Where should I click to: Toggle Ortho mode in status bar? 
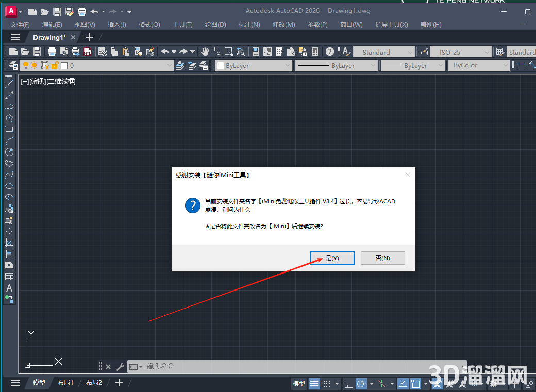coord(348,383)
